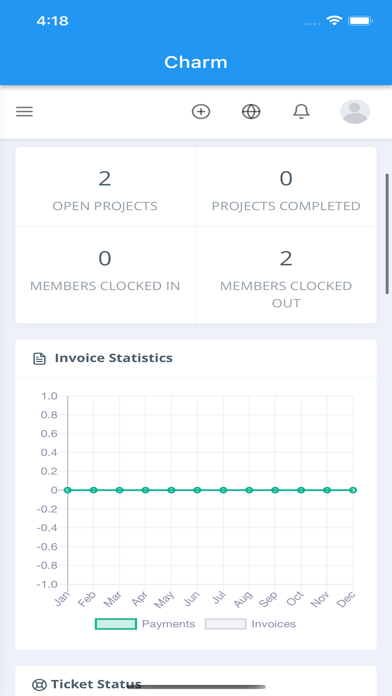Screen dimensions: 392x696
Task: Toggle the Payments legend swatch
Action: pyautogui.click(x=116, y=624)
